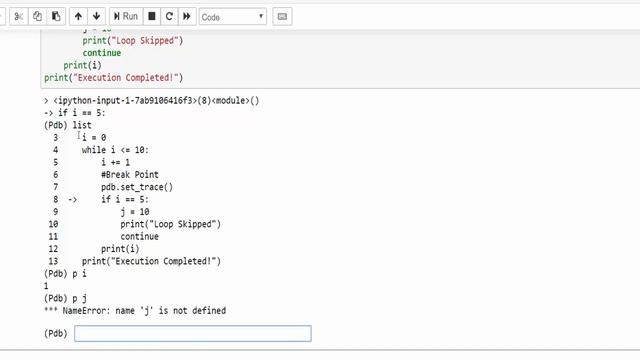Interrupt the kernel with stop icon
Screen dimensions: 640x360
pos(152,16)
